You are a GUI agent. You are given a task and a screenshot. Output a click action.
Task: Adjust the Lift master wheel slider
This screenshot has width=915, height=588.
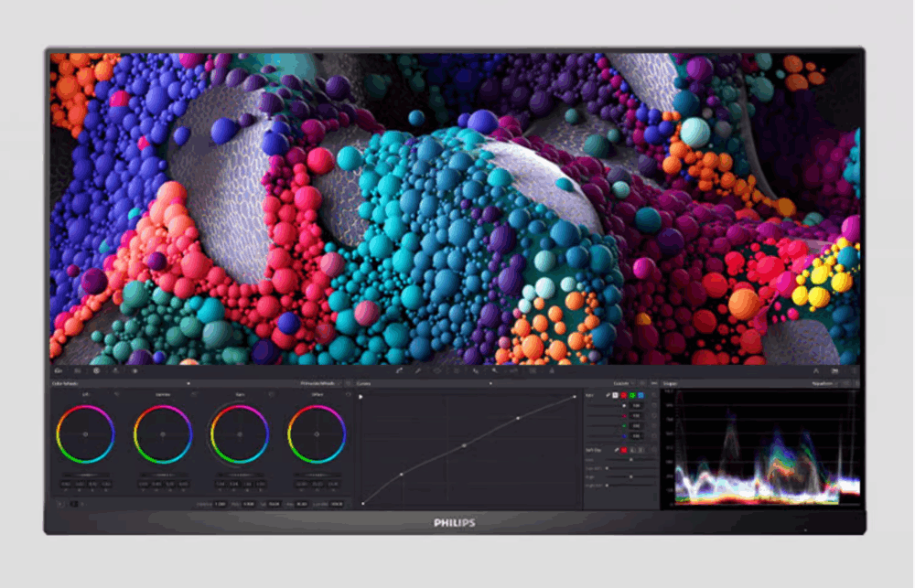click(x=86, y=475)
